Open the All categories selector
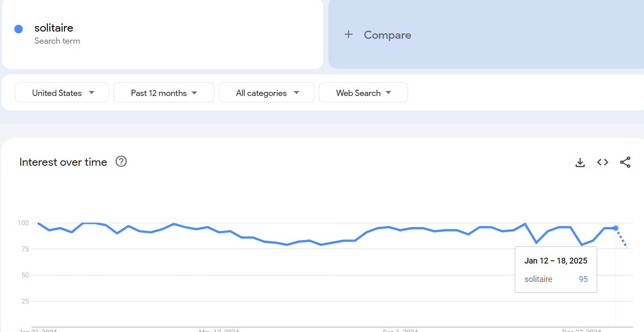This screenshot has width=644, height=332. (266, 92)
